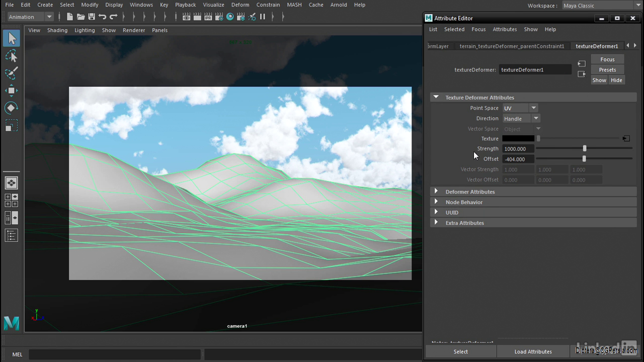Activate the Scale tool
This screenshot has width=644, height=362.
click(12, 126)
